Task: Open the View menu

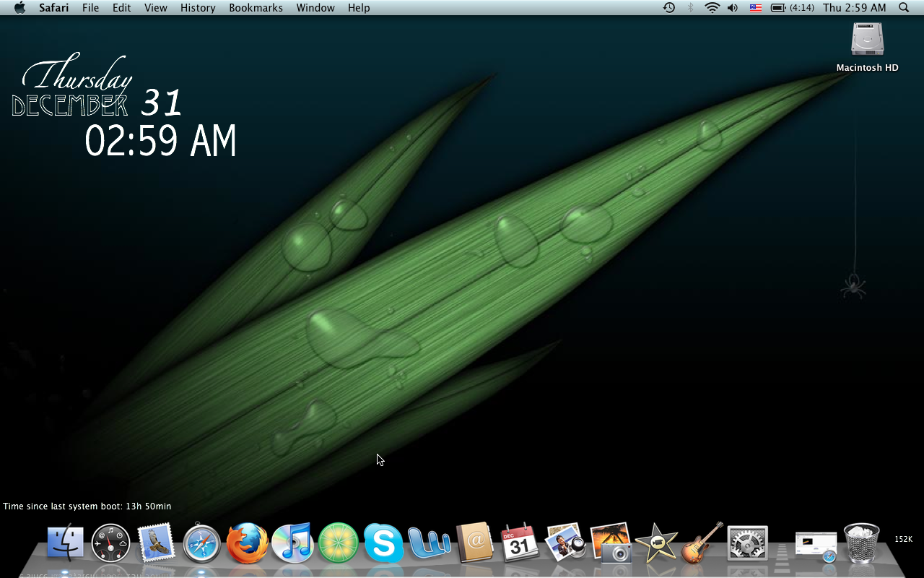Action: click(x=156, y=8)
